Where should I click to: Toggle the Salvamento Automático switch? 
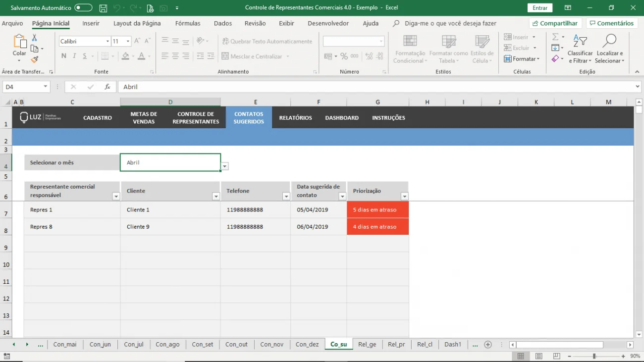click(x=83, y=8)
